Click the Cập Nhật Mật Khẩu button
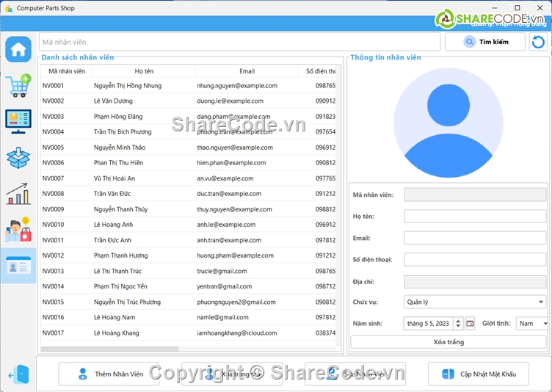Viewport: 552px width, 392px height. click(x=479, y=374)
